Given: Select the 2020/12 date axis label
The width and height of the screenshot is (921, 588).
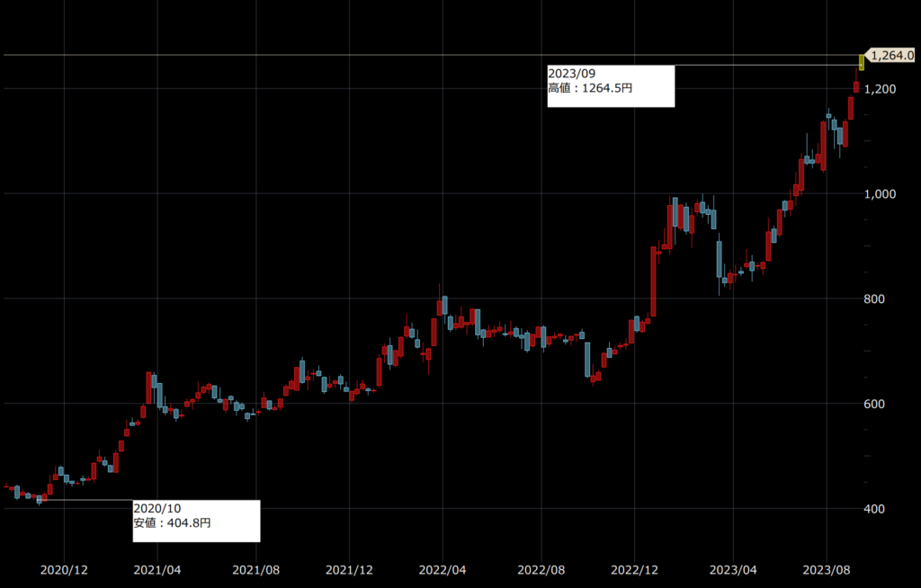Looking at the screenshot, I should [x=64, y=570].
